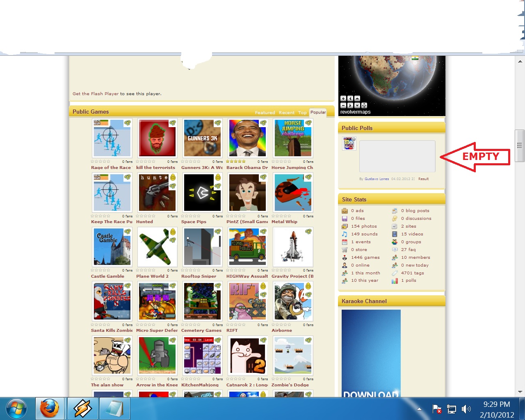The width and height of the screenshot is (525, 420).
Task: Click the Santa Kills Zombie game title
Action: click(112, 331)
